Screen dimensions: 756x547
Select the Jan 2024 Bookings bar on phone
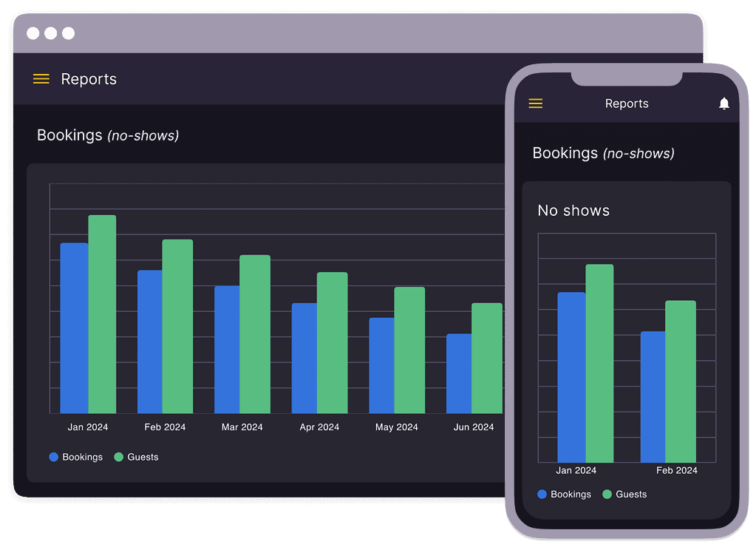pyautogui.click(x=572, y=377)
